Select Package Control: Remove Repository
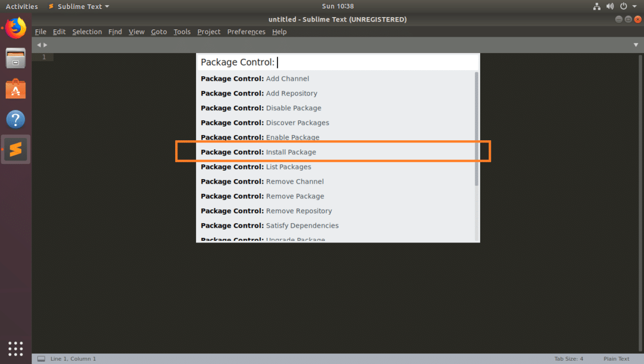 click(x=336, y=211)
